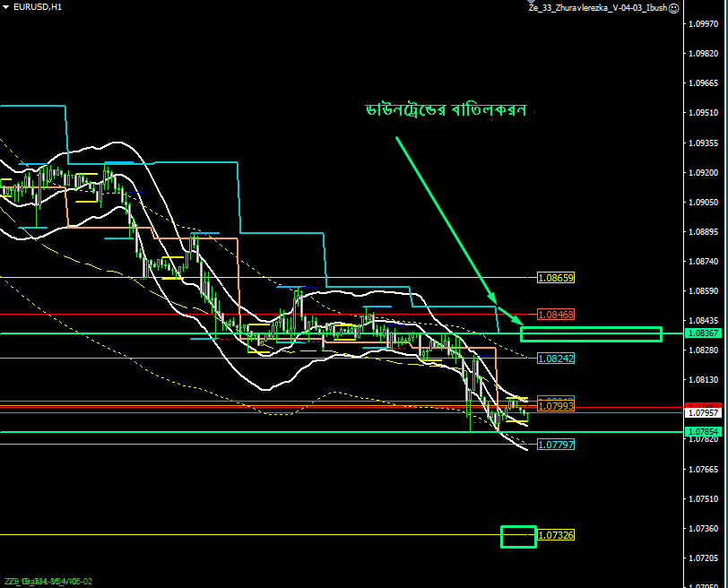Select the yellow 1.08659 price label

(x=555, y=278)
